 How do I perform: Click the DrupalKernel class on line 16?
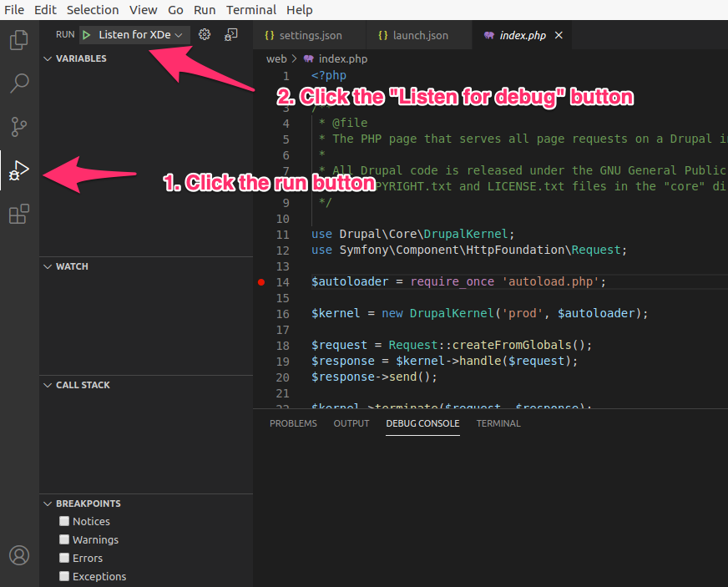pos(452,313)
